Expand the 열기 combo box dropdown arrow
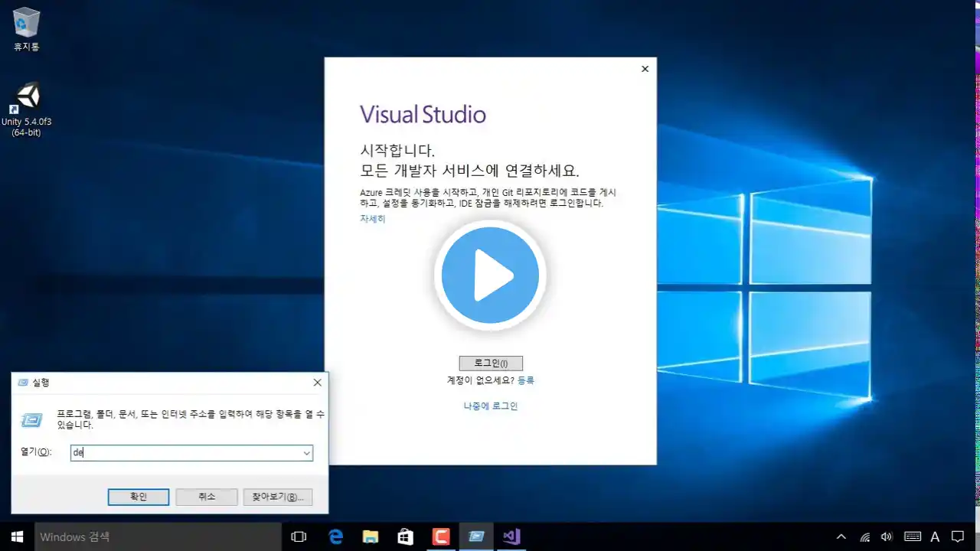Image resolution: width=980 pixels, height=551 pixels. [306, 453]
